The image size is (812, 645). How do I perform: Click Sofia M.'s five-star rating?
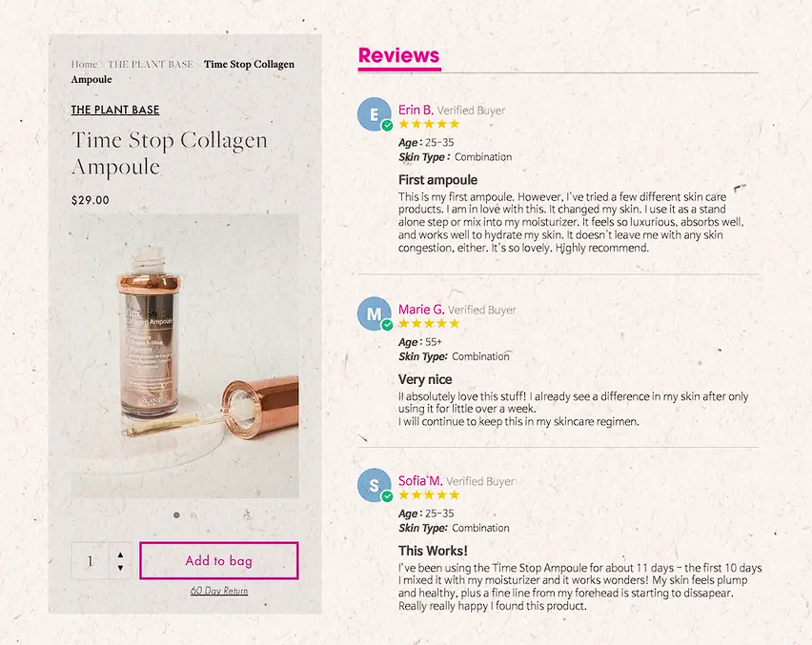tap(429, 495)
